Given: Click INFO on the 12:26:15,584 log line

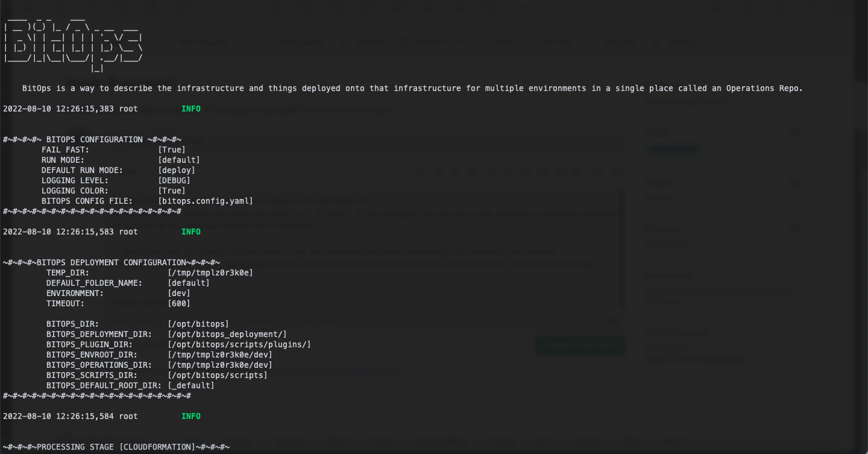Looking at the screenshot, I should point(191,416).
